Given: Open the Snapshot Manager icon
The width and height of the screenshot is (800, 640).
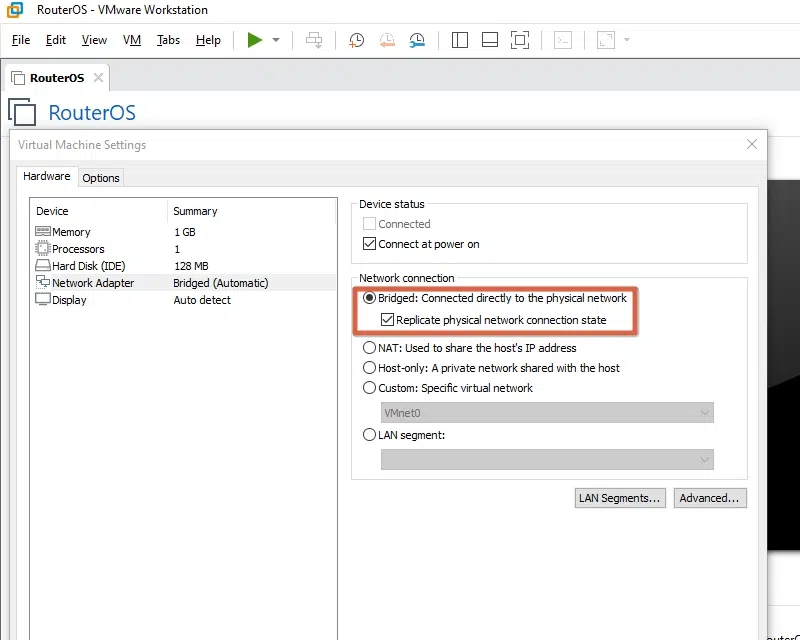Looking at the screenshot, I should [x=417, y=40].
